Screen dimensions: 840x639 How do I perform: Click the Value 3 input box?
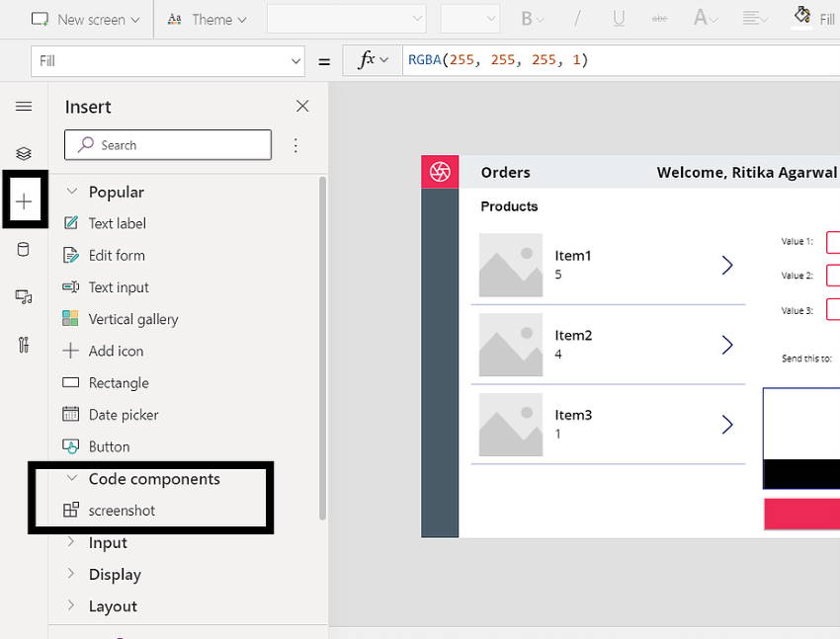click(x=833, y=309)
